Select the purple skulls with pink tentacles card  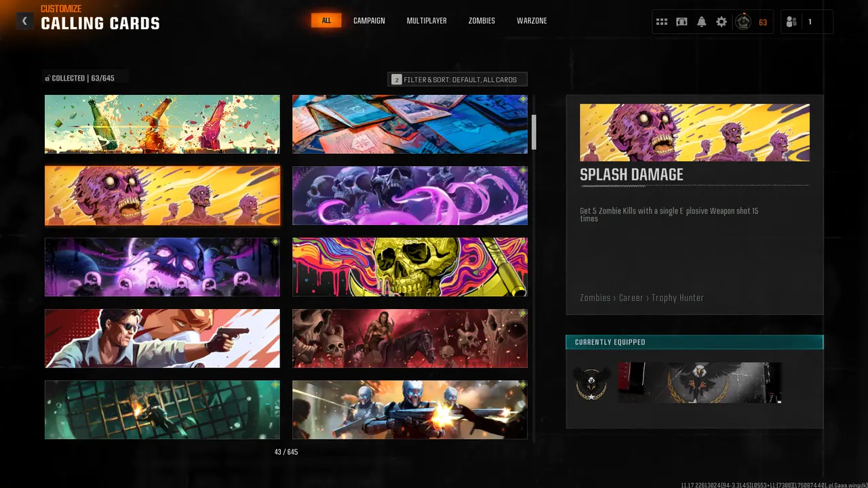click(410, 196)
